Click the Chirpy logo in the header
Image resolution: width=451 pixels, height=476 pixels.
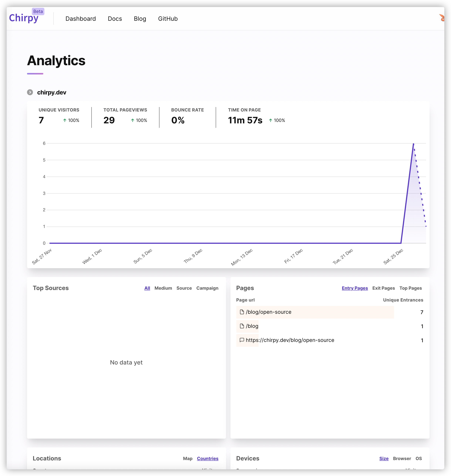24,18
